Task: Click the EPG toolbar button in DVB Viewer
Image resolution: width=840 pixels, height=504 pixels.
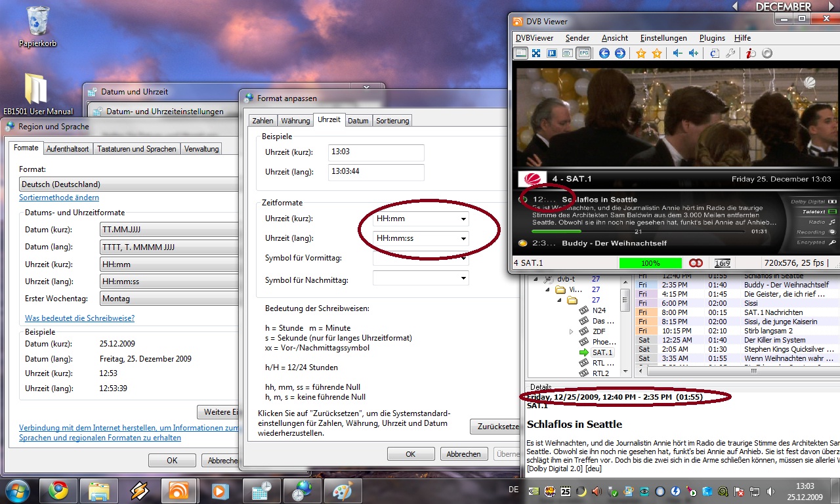Action: point(583,53)
